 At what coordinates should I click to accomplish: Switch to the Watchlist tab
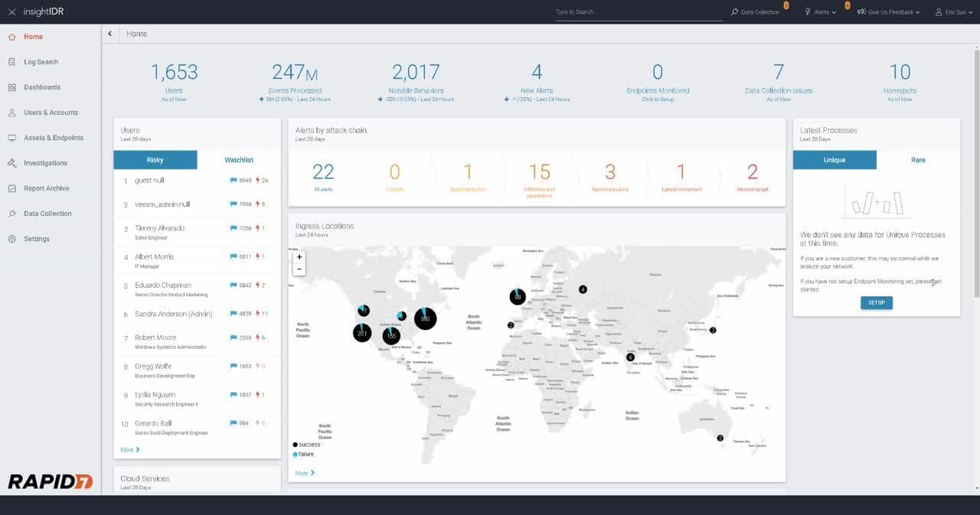239,160
